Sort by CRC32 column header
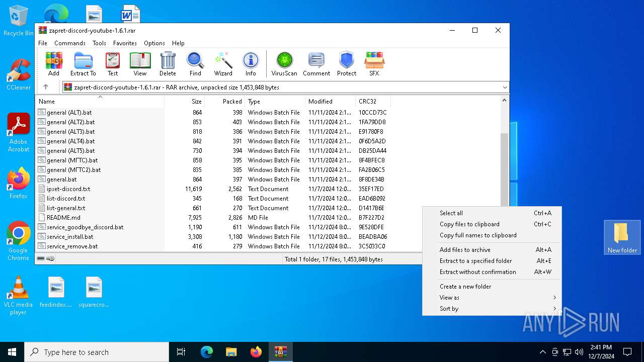 point(373,101)
